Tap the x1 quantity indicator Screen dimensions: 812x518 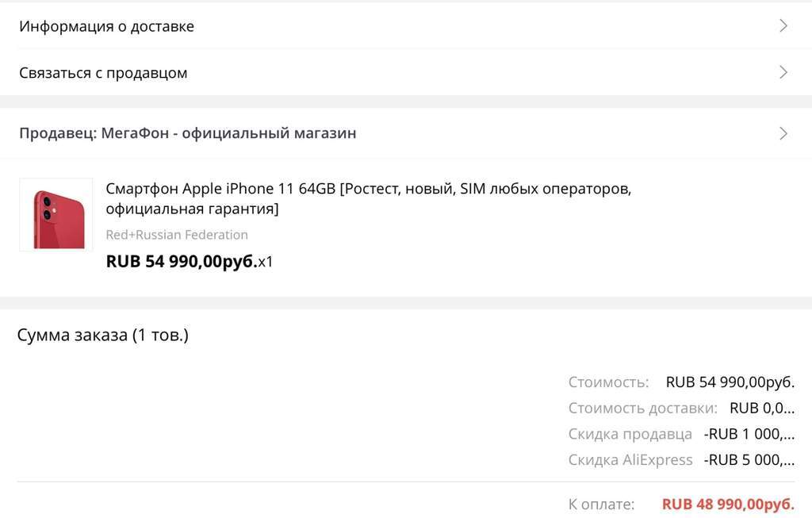pyautogui.click(x=266, y=262)
